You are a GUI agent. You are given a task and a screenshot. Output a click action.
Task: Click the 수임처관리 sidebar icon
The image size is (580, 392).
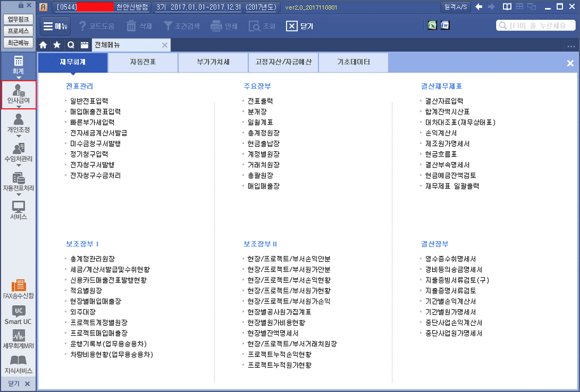pyautogui.click(x=19, y=152)
